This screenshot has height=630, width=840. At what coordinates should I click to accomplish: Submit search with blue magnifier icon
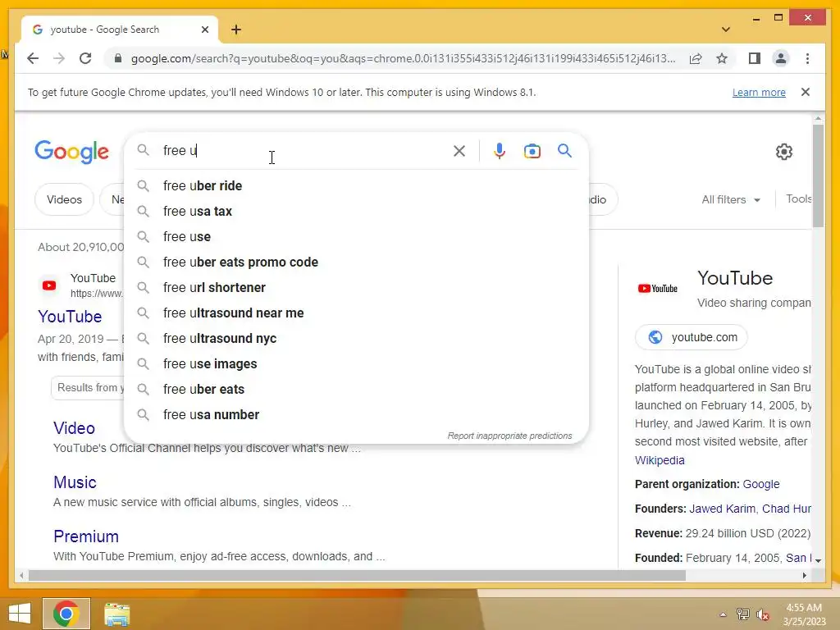564,151
